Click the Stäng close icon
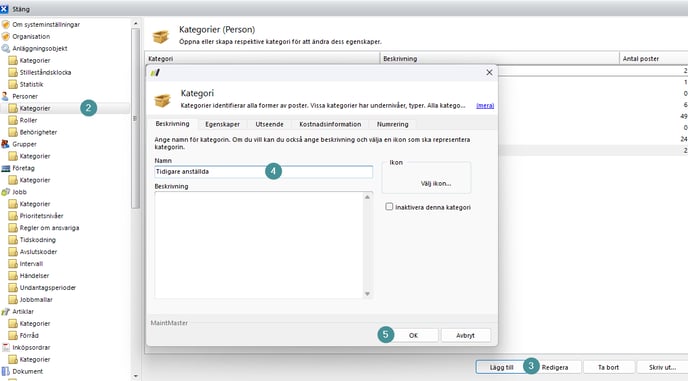Screen dimensions: 688x381 tap(4, 9)
